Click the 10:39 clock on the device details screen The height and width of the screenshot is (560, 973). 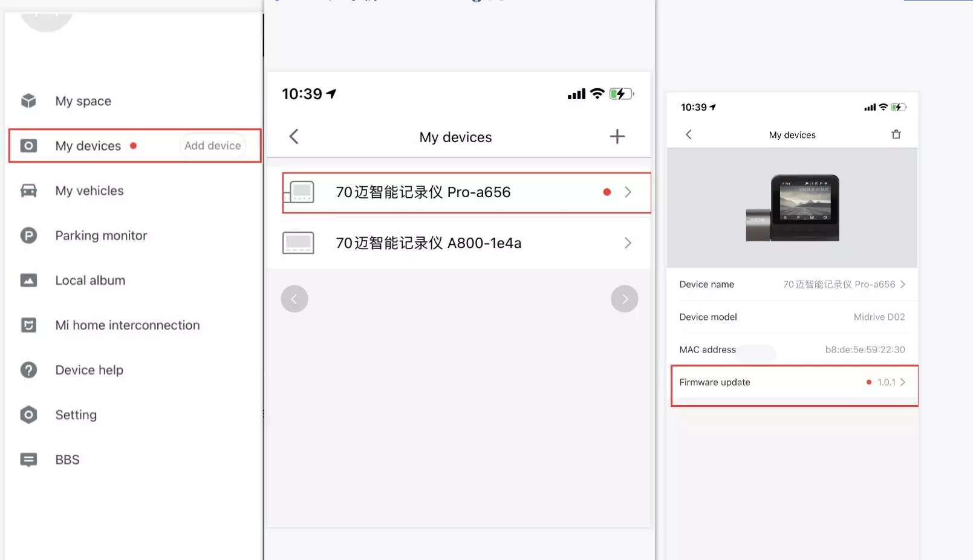click(x=694, y=107)
